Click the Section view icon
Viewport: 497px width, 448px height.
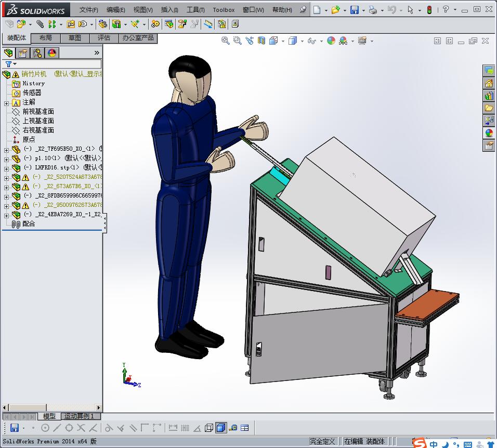pos(261,41)
